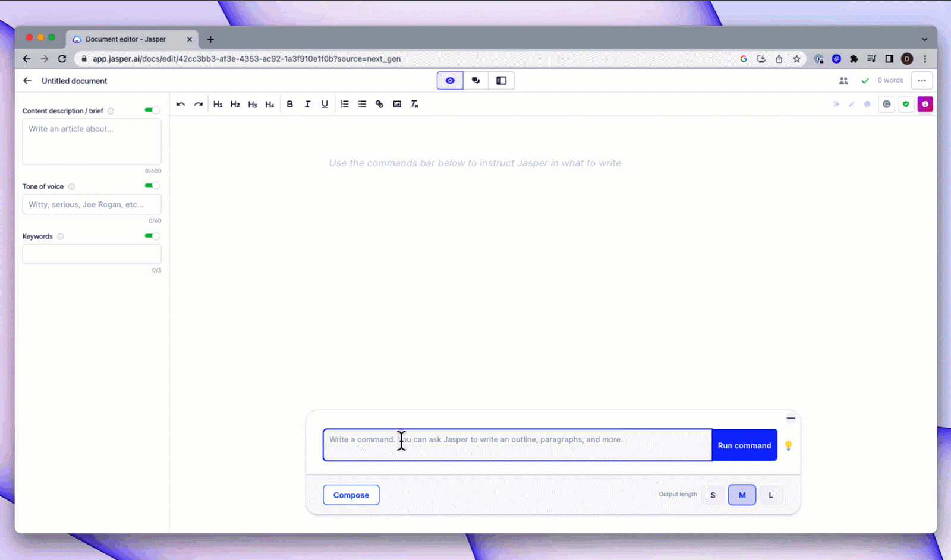Open a new browser tab

pos(210,39)
